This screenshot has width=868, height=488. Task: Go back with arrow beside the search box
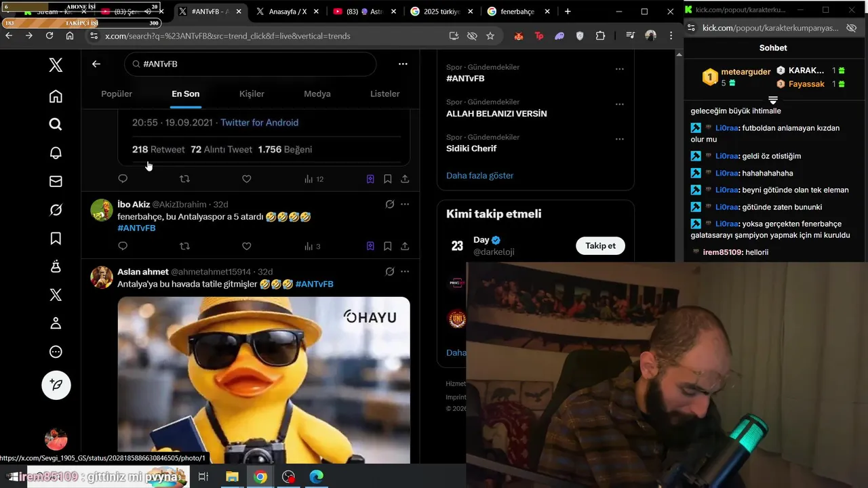(96, 64)
